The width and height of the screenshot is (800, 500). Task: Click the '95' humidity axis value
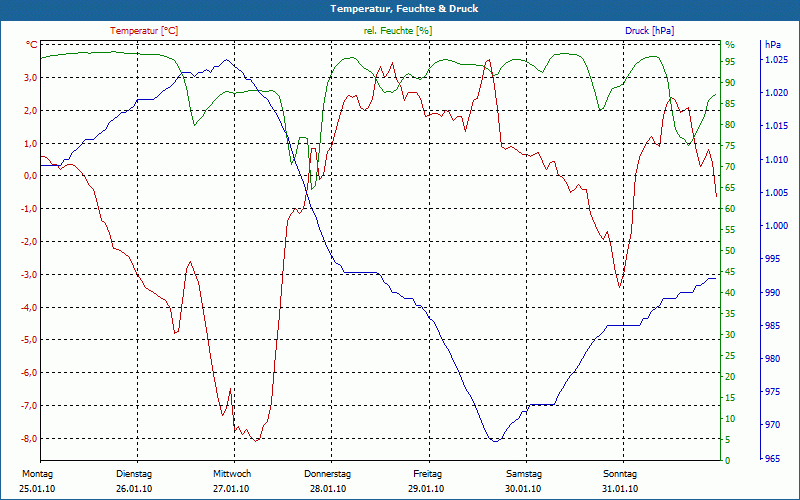730,61
